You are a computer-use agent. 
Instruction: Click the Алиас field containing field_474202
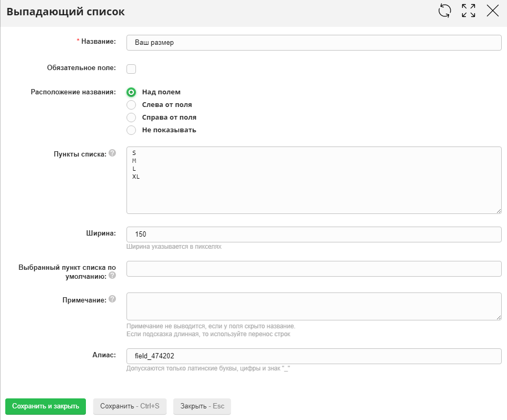coord(314,356)
